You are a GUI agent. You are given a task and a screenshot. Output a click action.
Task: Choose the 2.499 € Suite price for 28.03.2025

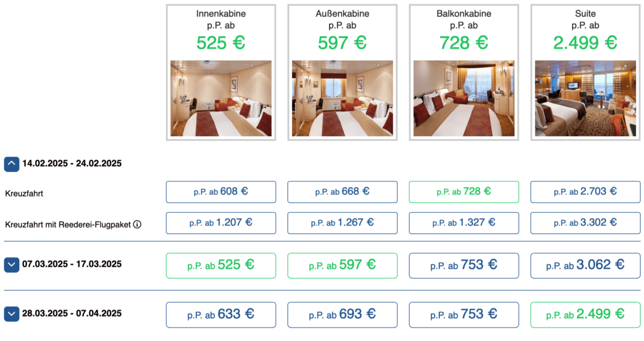pos(585,315)
